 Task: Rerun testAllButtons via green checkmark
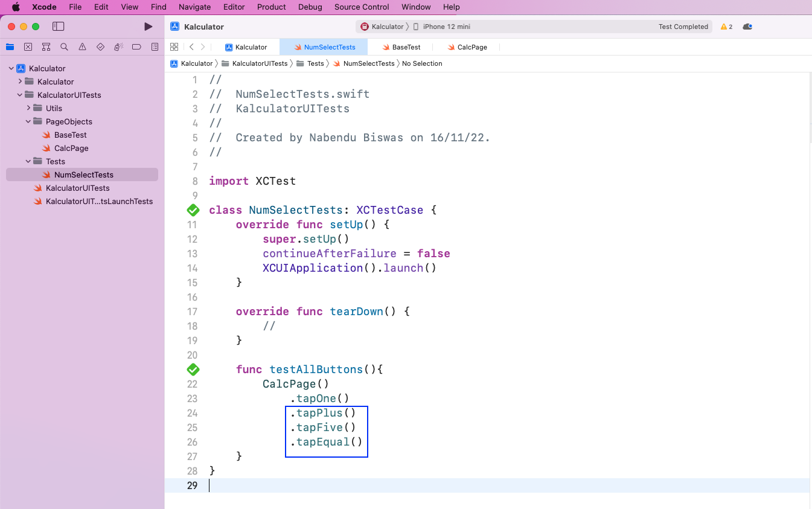[x=193, y=370]
